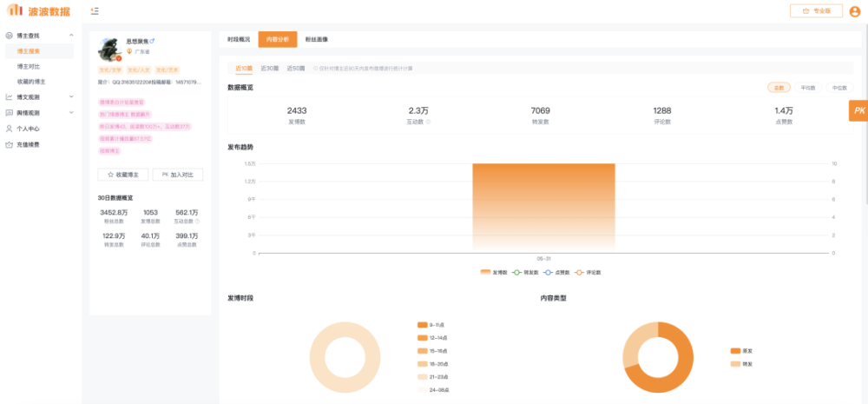Click the 博文观测 chart icon
Viewport: 868px width, 404px height.
[9, 97]
